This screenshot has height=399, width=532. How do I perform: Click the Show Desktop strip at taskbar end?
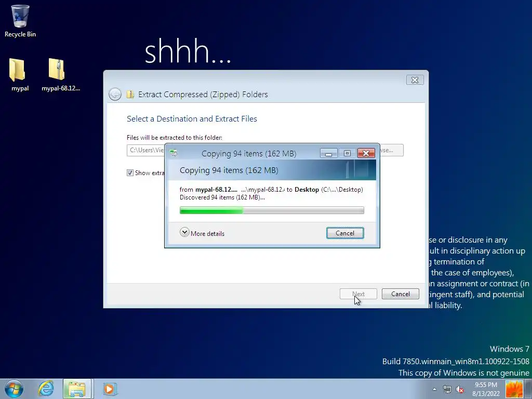click(x=528, y=389)
